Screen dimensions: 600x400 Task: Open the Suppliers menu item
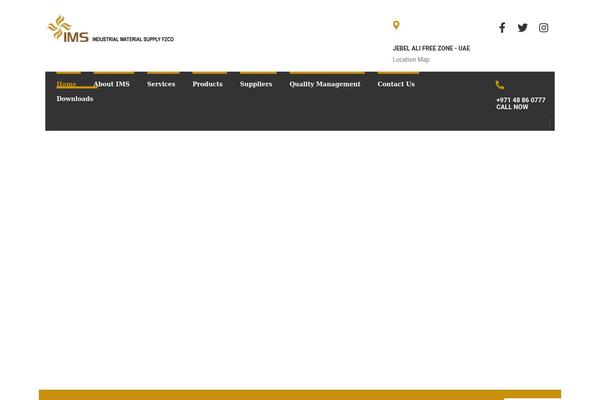pos(256,84)
